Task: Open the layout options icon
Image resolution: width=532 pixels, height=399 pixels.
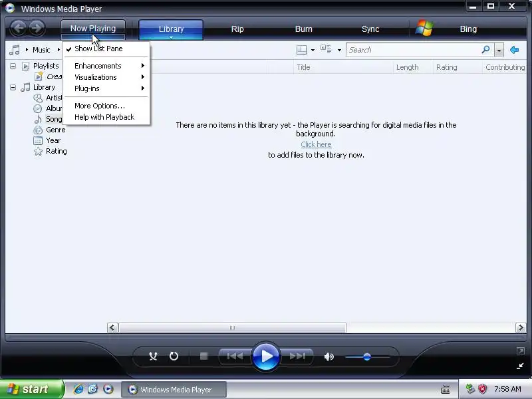Action: (x=301, y=50)
